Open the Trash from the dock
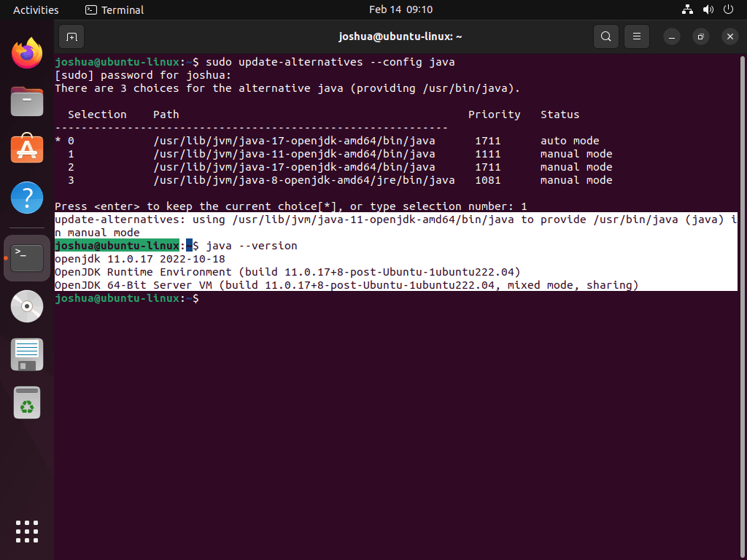 pyautogui.click(x=26, y=402)
